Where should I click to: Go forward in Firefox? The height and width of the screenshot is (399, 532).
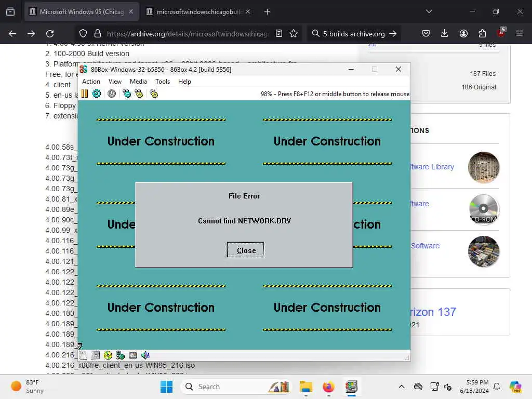click(31, 34)
